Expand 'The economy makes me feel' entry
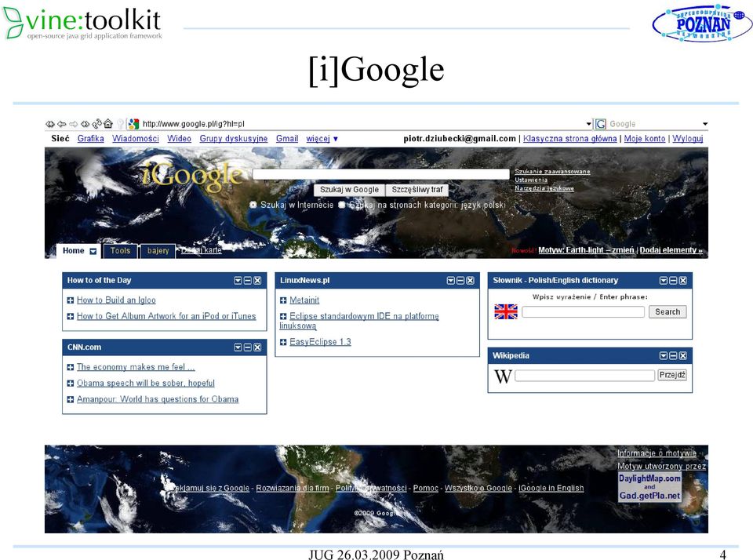The height and width of the screenshot is (560, 753). tap(70, 367)
